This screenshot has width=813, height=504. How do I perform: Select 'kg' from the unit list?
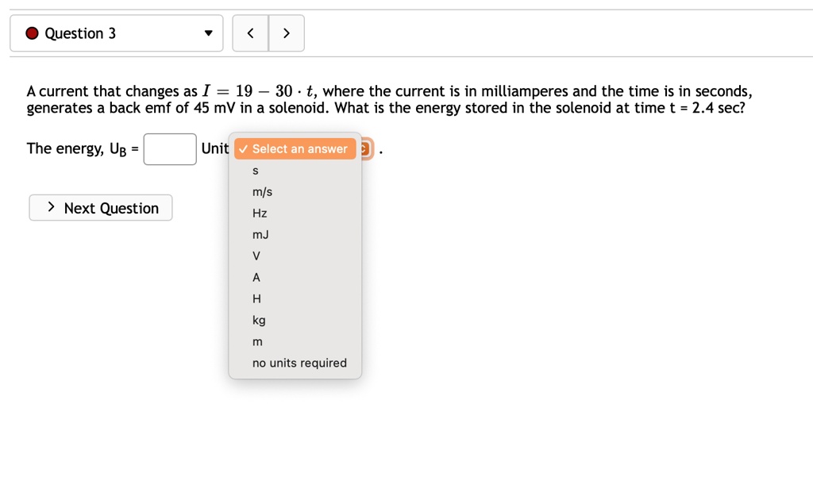(257, 320)
